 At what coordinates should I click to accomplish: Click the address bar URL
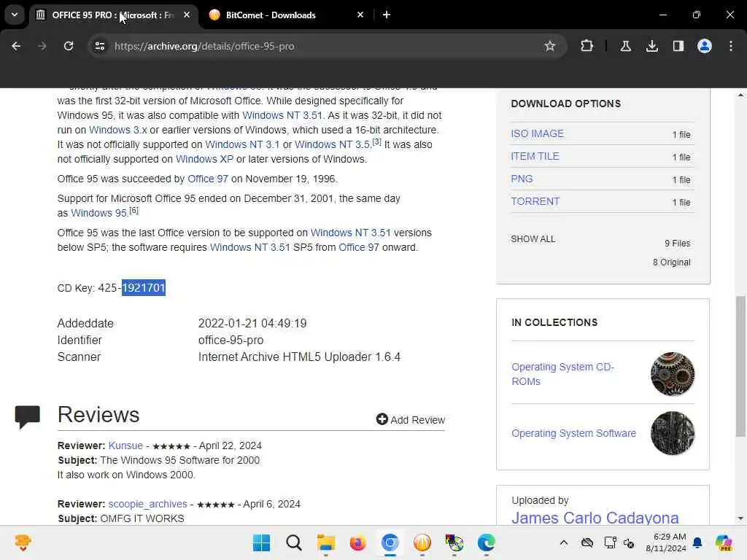coord(204,46)
